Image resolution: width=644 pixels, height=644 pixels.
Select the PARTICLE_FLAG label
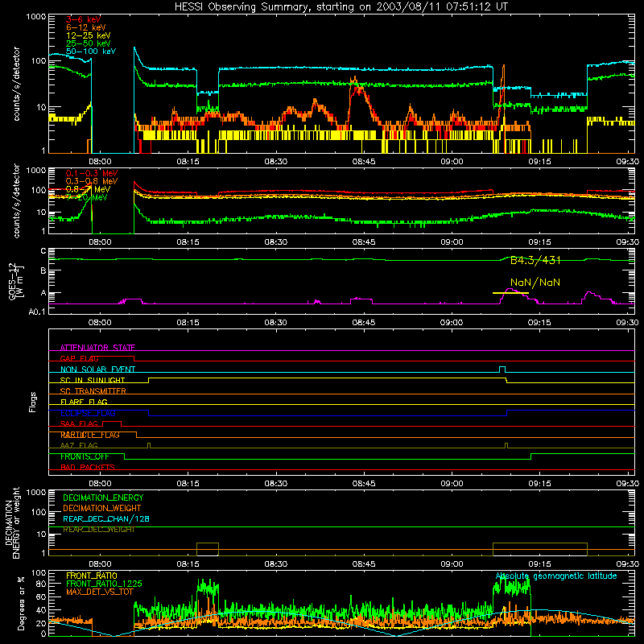coord(90,435)
